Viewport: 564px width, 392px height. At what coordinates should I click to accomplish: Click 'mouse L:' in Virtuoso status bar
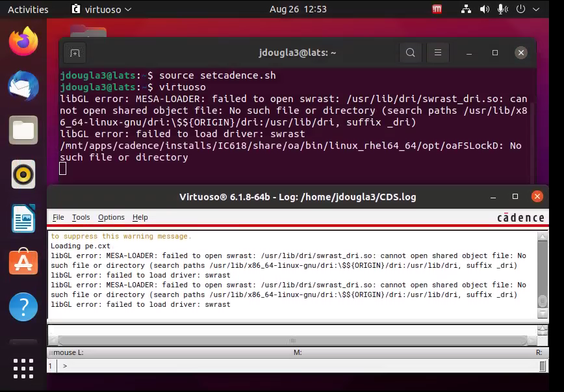point(68,353)
